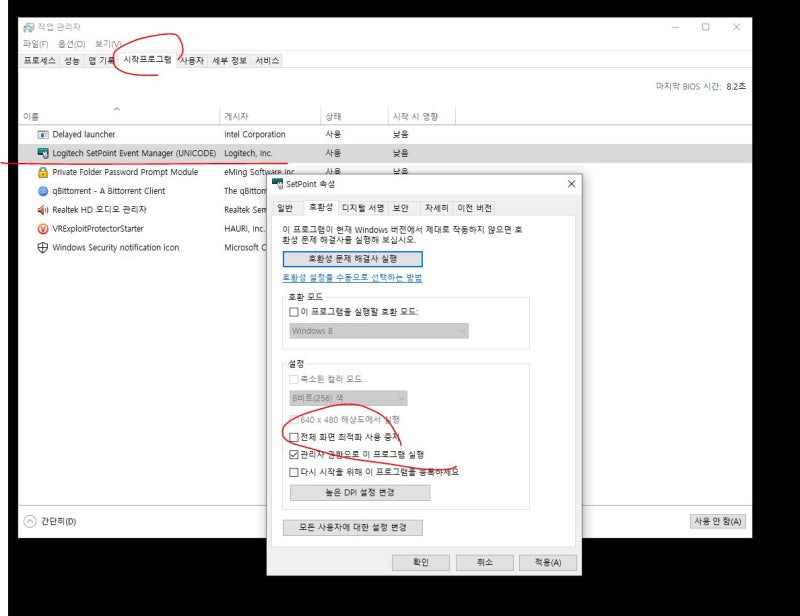Toggle 640 x 480 해상도에서 실행 checkbox
Image resolution: width=800 pixels, height=616 pixels.
[x=294, y=420]
